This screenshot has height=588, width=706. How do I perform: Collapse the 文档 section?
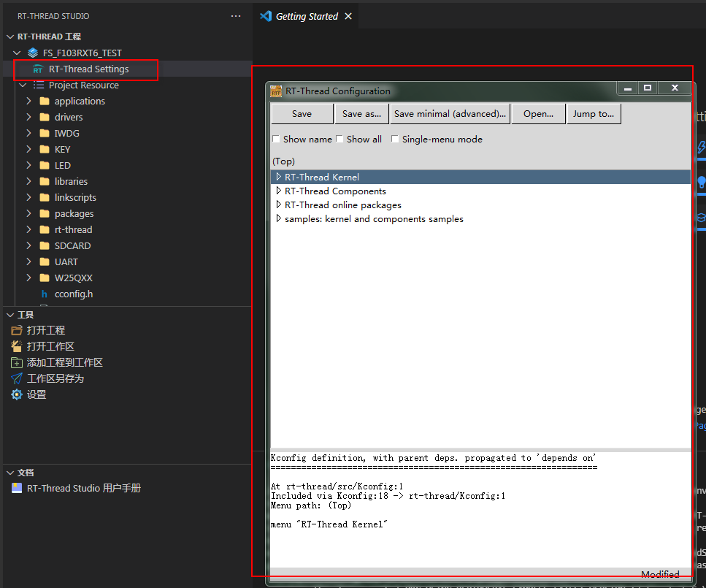[10, 473]
